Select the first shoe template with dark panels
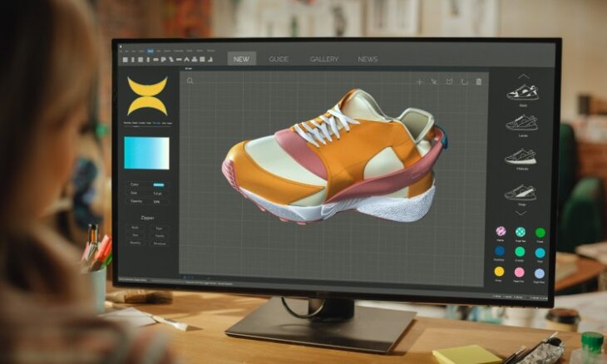This screenshot has width=607, height=364. (523, 92)
